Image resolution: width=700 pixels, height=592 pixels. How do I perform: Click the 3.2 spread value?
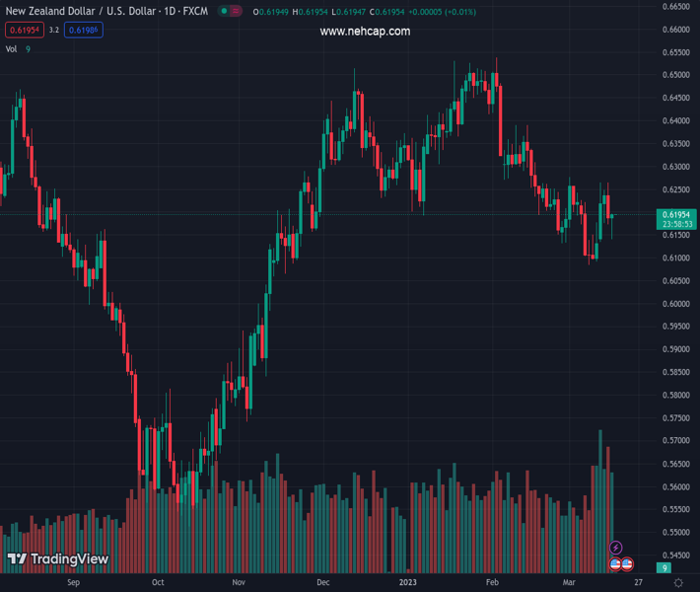pyautogui.click(x=54, y=31)
